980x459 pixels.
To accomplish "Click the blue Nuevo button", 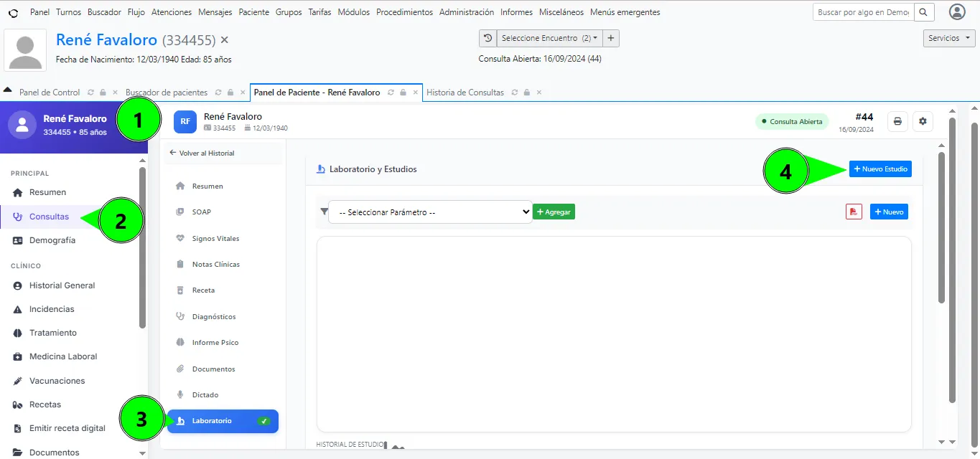I will click(x=889, y=212).
